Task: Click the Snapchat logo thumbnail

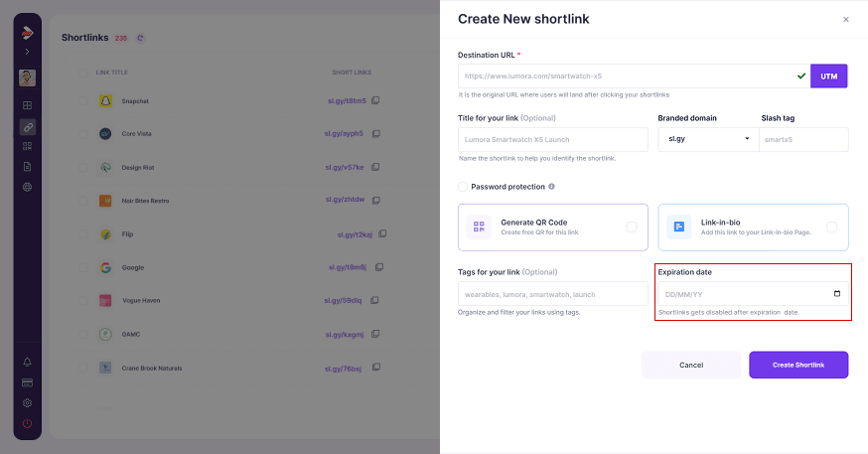Action: 105,100
